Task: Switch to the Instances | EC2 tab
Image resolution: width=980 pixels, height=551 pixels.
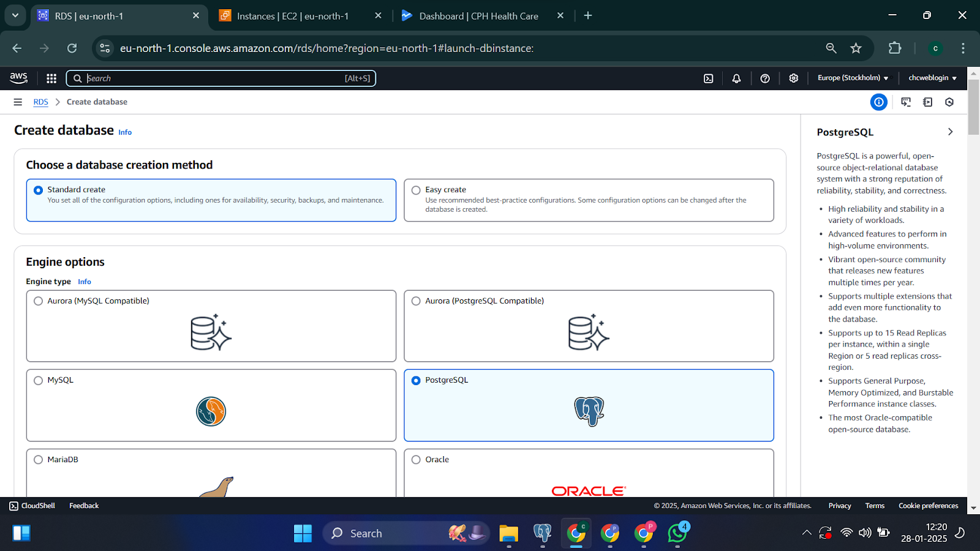Action: tap(300, 16)
